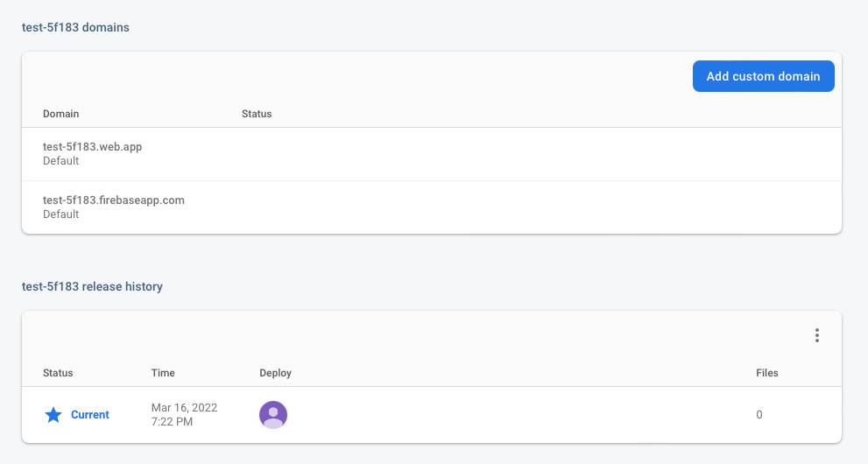Image resolution: width=868 pixels, height=464 pixels.
Task: Click the Files column header
Action: click(766, 373)
